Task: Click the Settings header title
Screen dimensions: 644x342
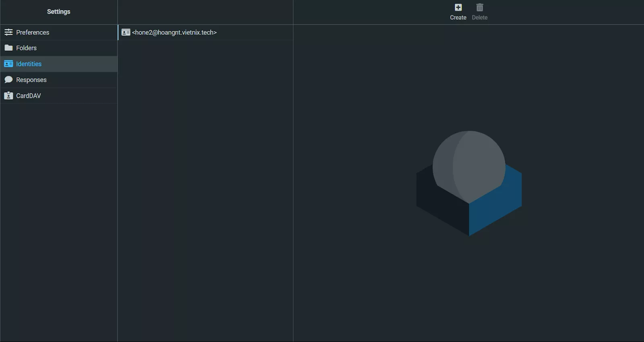Action: (x=58, y=12)
